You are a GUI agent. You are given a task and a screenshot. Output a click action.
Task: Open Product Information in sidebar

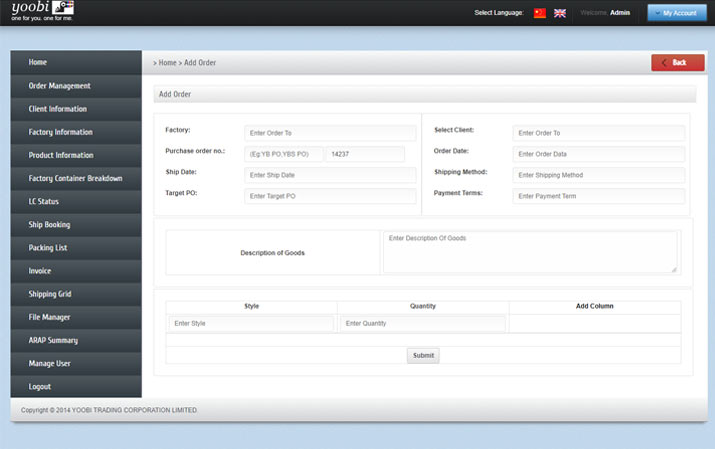[76, 155]
